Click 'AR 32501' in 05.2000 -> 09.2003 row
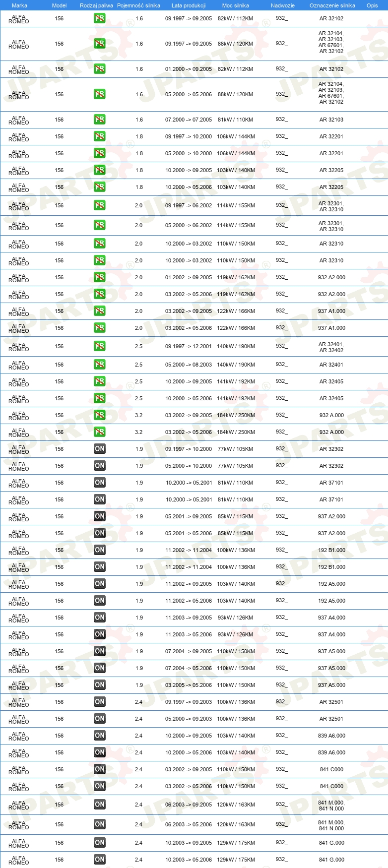Viewport: 388px width, 868px height. (331, 719)
